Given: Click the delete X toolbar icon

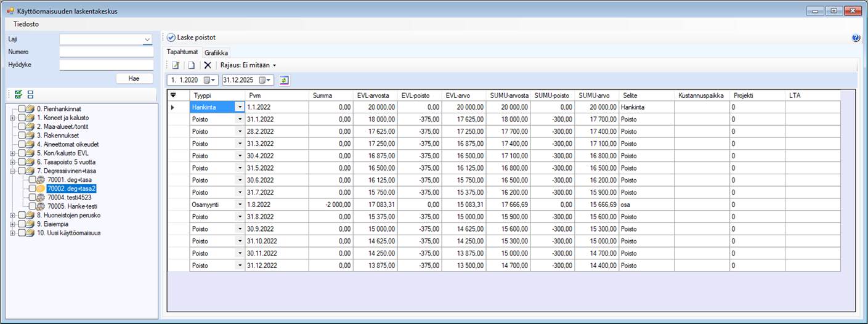Looking at the screenshot, I should point(208,65).
